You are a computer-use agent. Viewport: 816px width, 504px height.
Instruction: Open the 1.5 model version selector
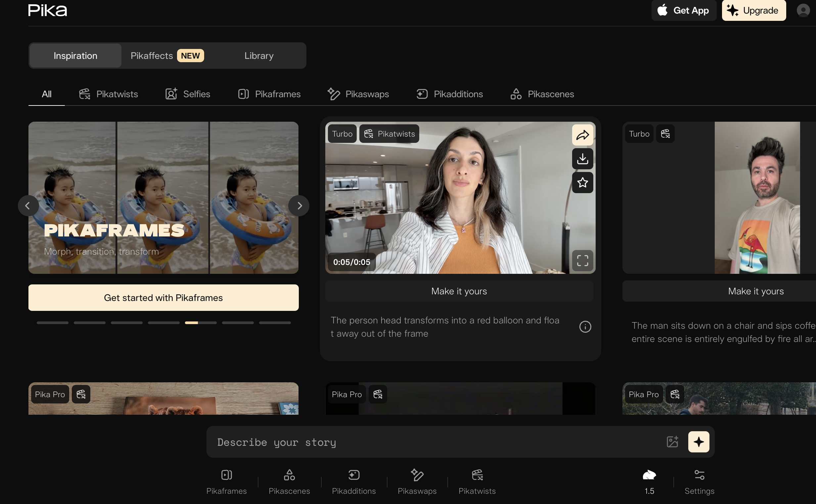tap(649, 481)
